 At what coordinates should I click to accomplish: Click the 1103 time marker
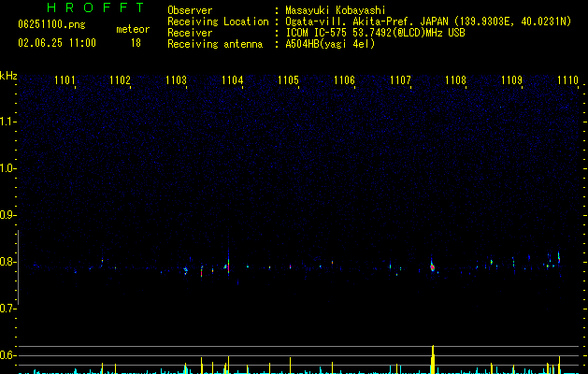[x=176, y=80]
